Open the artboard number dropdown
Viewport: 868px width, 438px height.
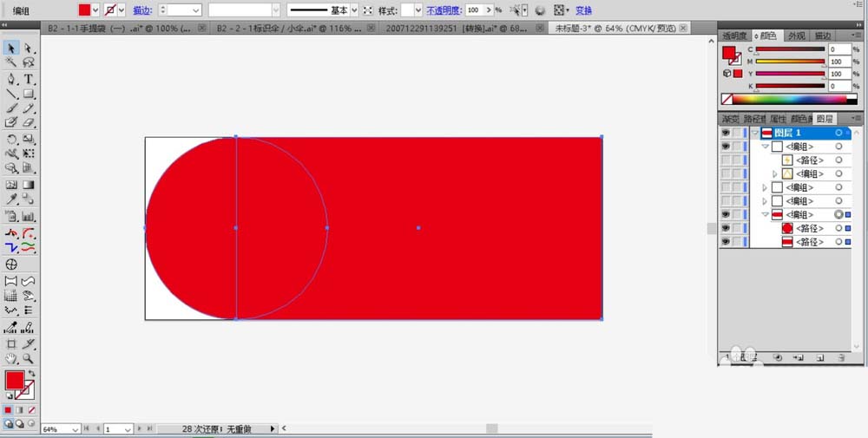[x=128, y=429]
